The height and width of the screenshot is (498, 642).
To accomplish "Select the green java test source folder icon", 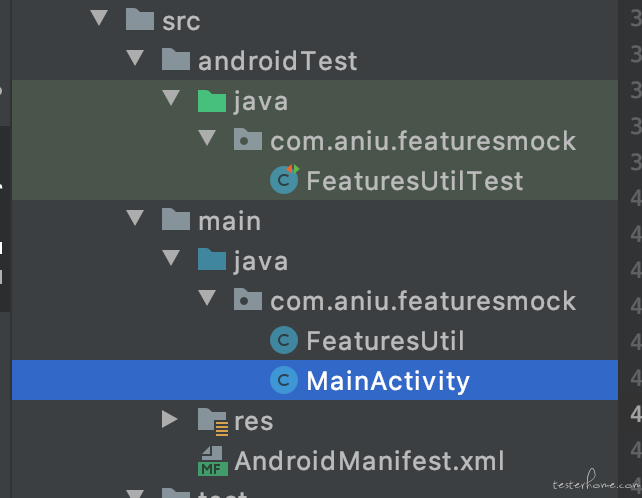I will pyautogui.click(x=212, y=100).
